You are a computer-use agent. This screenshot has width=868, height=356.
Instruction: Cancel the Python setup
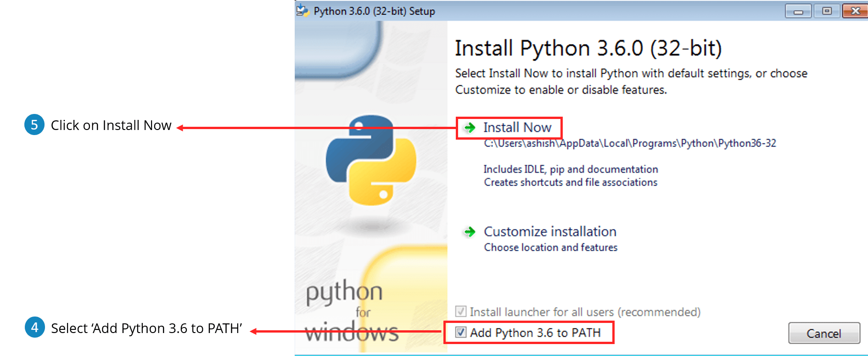(x=824, y=333)
